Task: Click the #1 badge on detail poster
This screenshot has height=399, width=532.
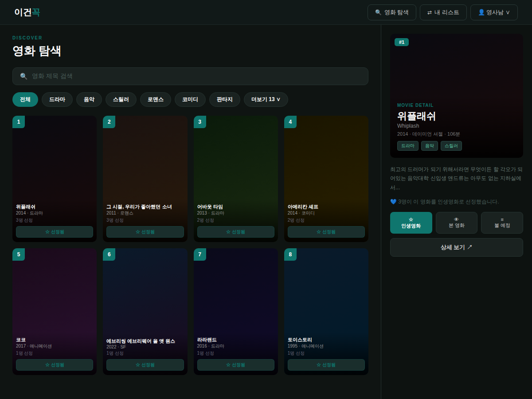Action: click(402, 42)
